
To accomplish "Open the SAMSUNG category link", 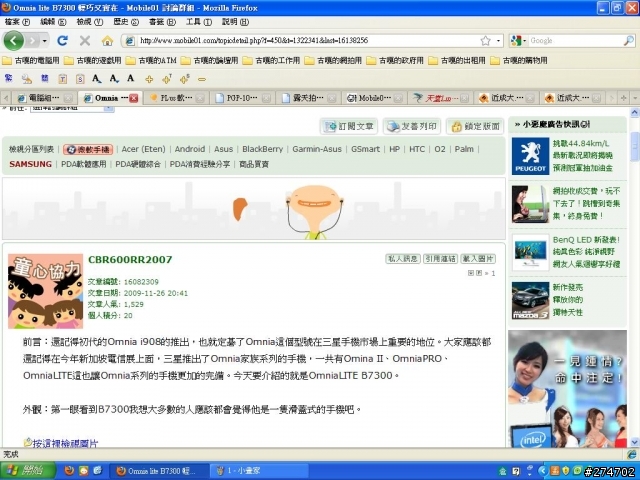I will coord(30,164).
